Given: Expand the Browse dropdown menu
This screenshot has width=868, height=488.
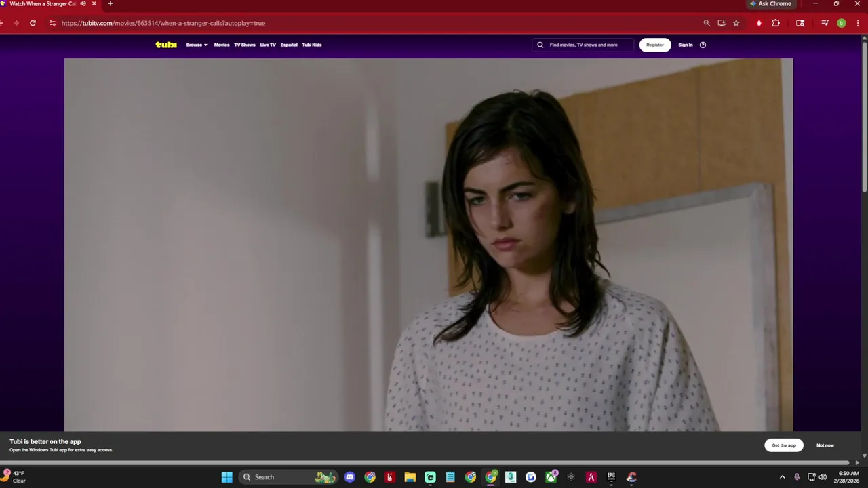Looking at the screenshot, I should (x=197, y=45).
